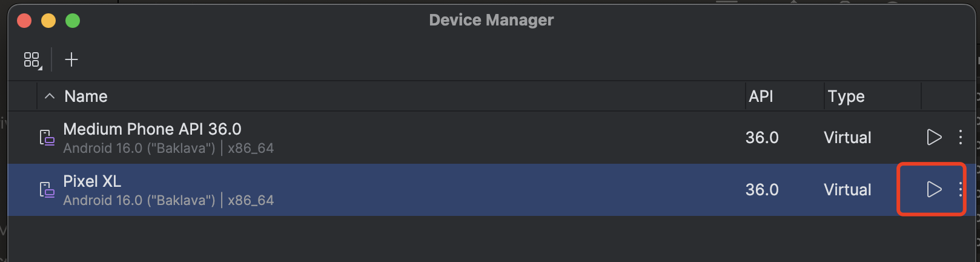Maximize the Device Manager window using the green button
980x262 pixels.
pos(73,21)
